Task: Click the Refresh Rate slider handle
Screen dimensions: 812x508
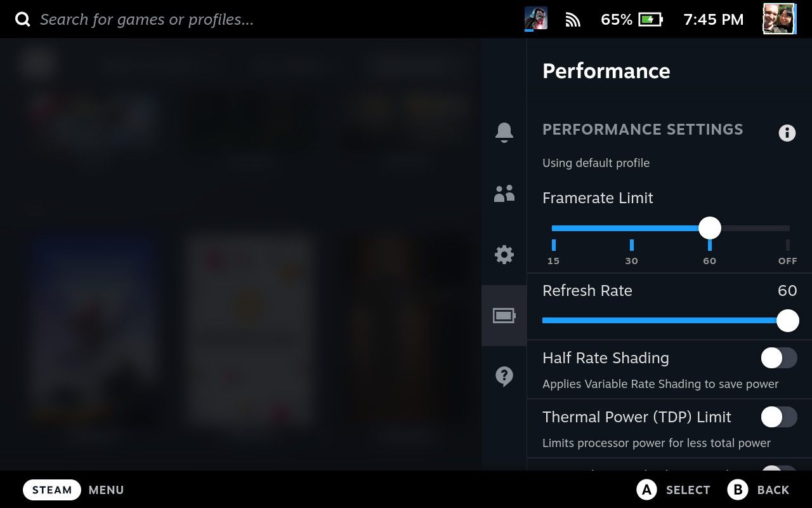Action: click(787, 321)
